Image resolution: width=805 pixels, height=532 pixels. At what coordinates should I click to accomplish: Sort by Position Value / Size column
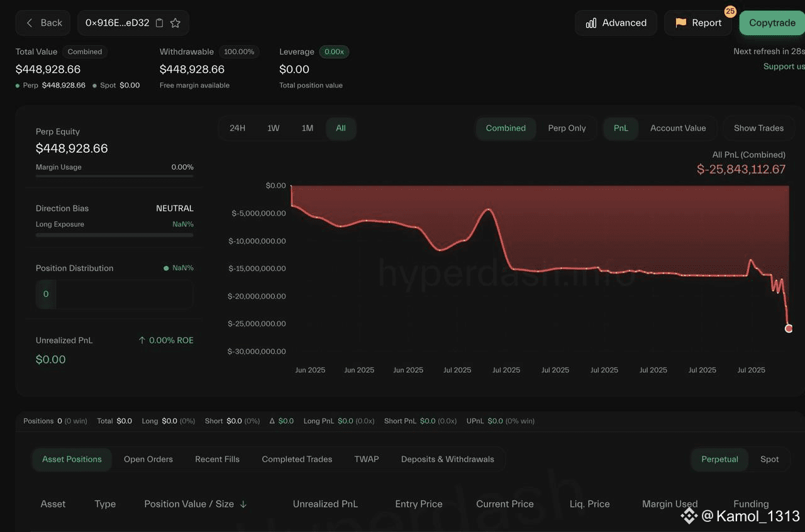point(195,504)
